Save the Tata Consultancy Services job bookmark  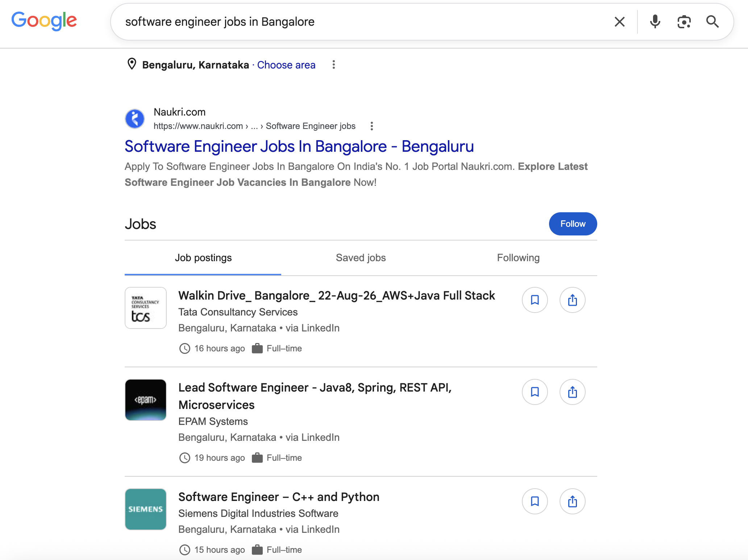pos(535,300)
